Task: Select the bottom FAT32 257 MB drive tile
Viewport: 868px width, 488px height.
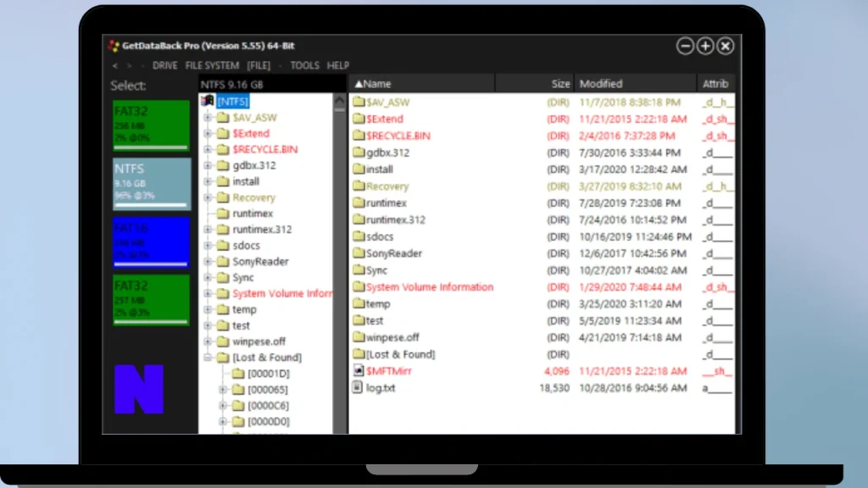Action: (x=151, y=300)
